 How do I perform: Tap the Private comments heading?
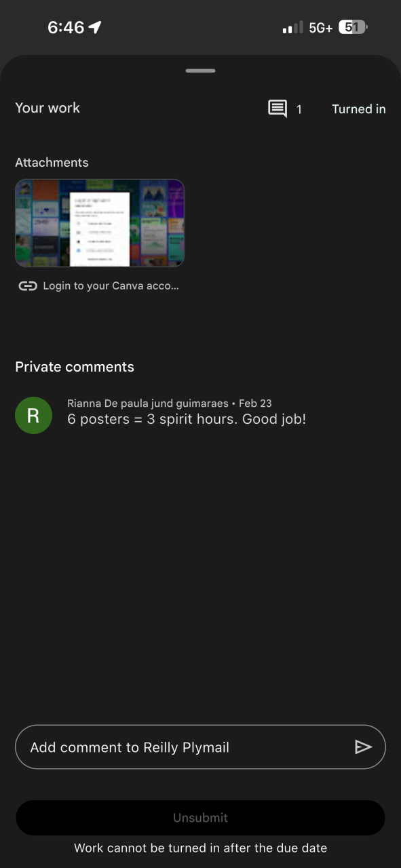(75, 367)
